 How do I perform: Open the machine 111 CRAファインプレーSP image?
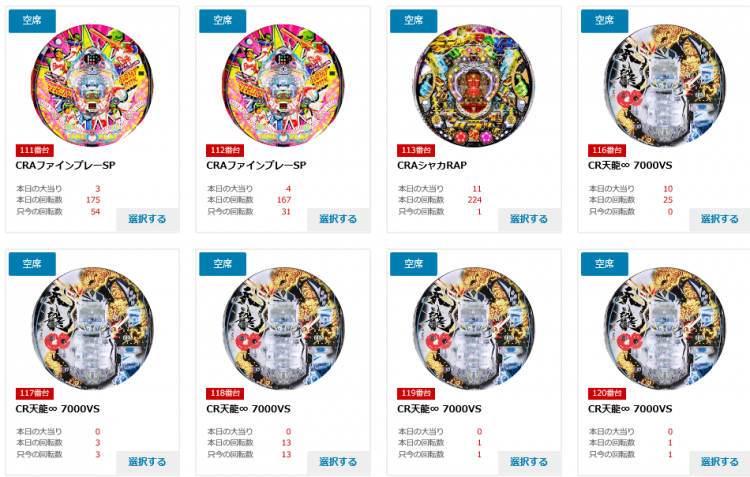click(x=92, y=86)
